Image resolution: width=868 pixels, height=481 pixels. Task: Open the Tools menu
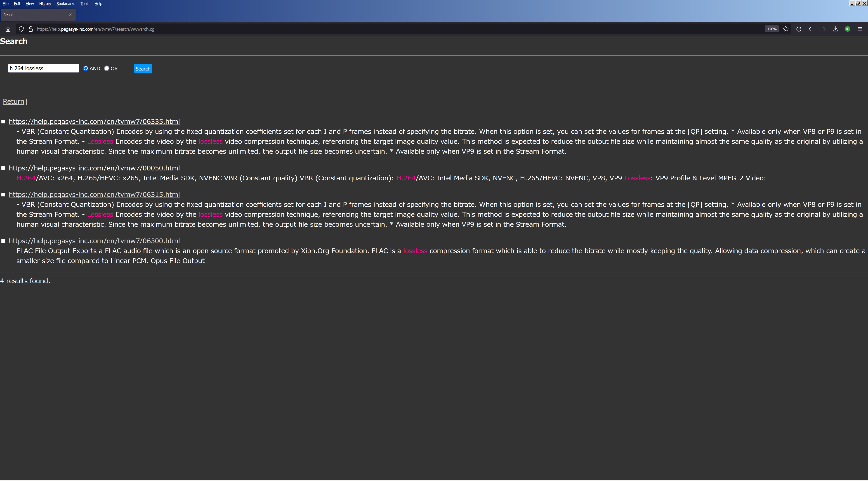coord(85,4)
